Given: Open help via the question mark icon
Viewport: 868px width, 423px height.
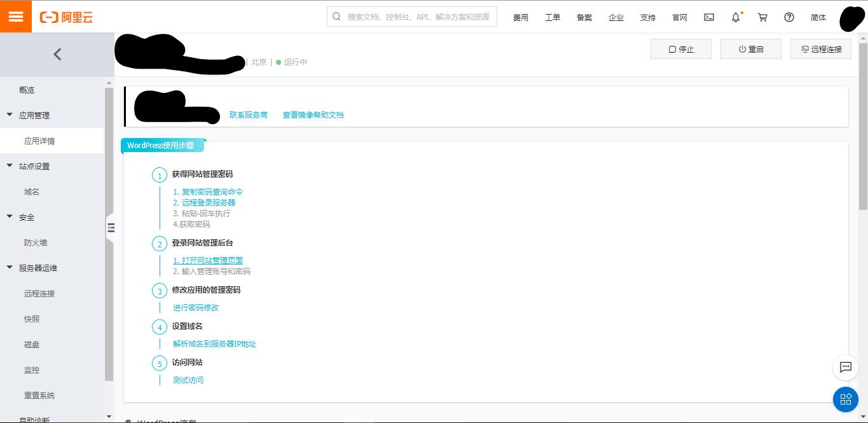Looking at the screenshot, I should (789, 17).
